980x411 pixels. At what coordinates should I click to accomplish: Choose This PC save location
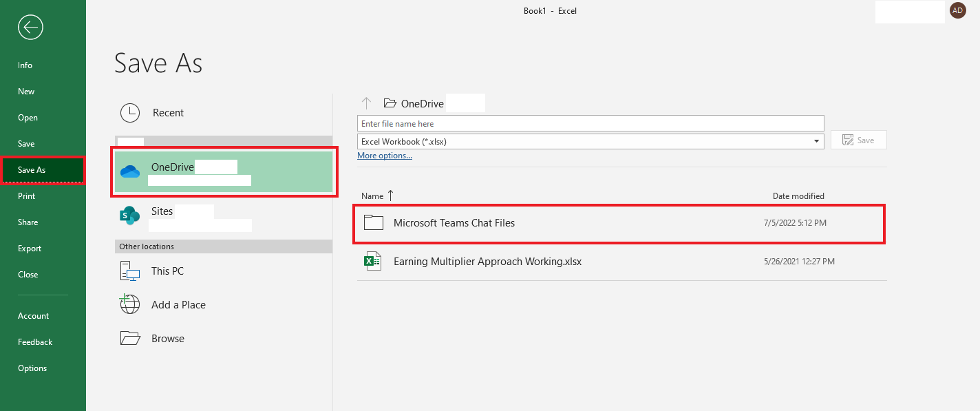click(x=167, y=271)
